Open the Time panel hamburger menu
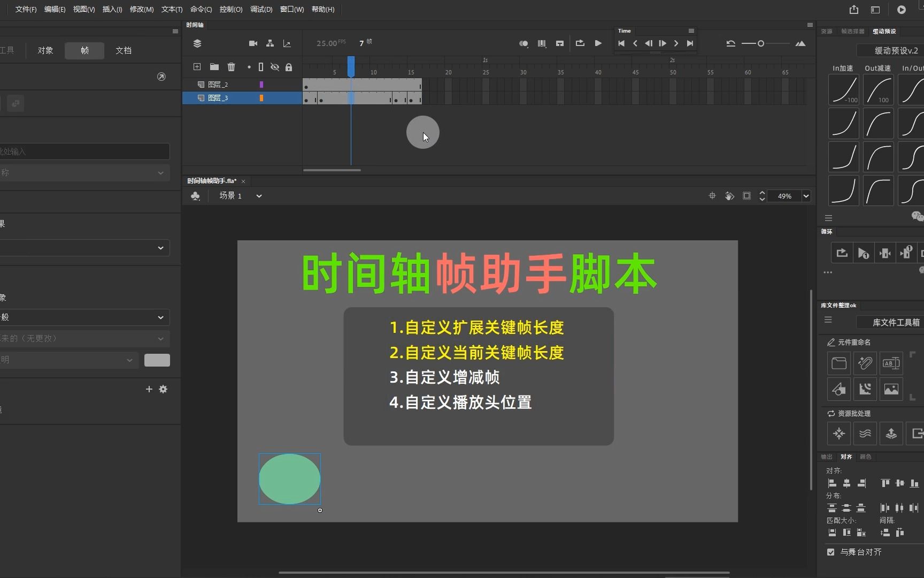The height and width of the screenshot is (578, 924). click(x=691, y=31)
